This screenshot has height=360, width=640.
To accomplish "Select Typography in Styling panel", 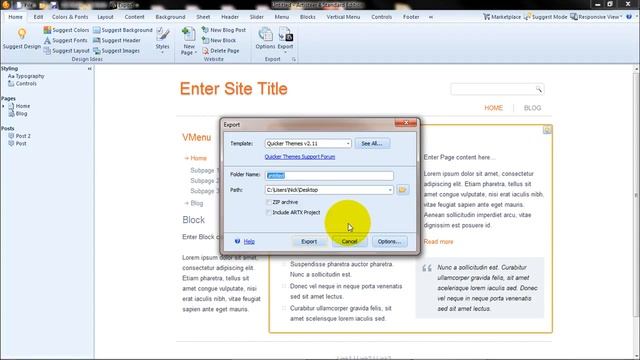I will pyautogui.click(x=26, y=76).
